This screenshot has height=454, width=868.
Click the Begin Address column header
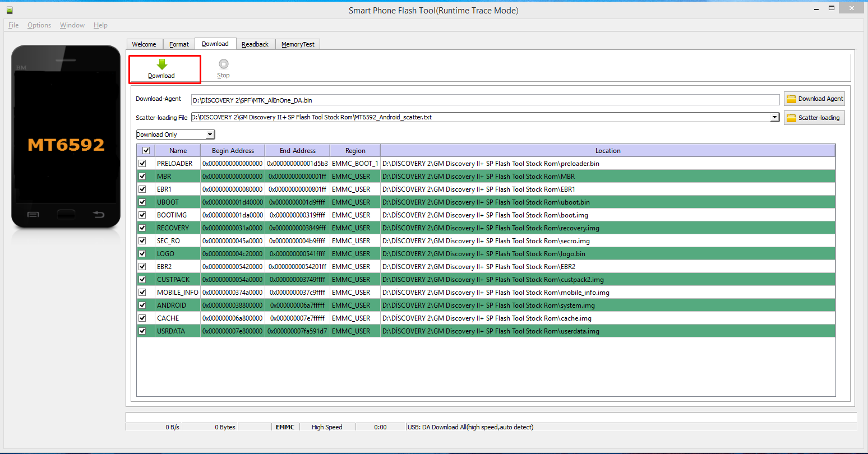[233, 151]
